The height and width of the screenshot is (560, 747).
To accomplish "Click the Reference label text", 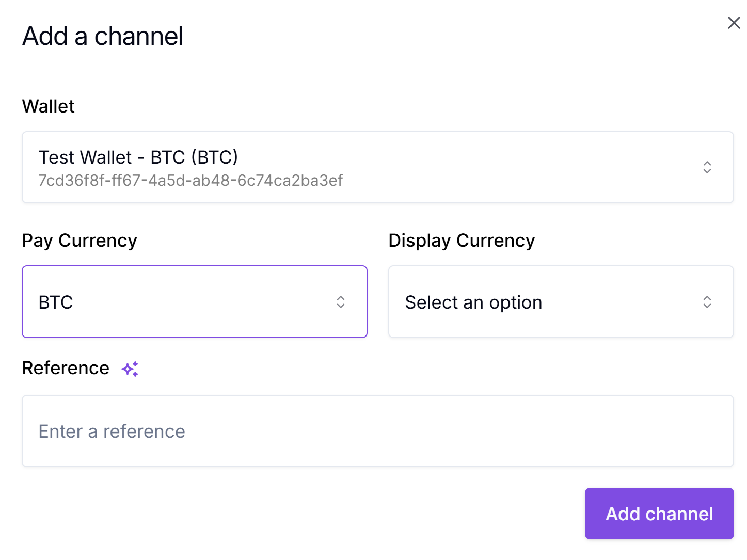I will coord(66,368).
